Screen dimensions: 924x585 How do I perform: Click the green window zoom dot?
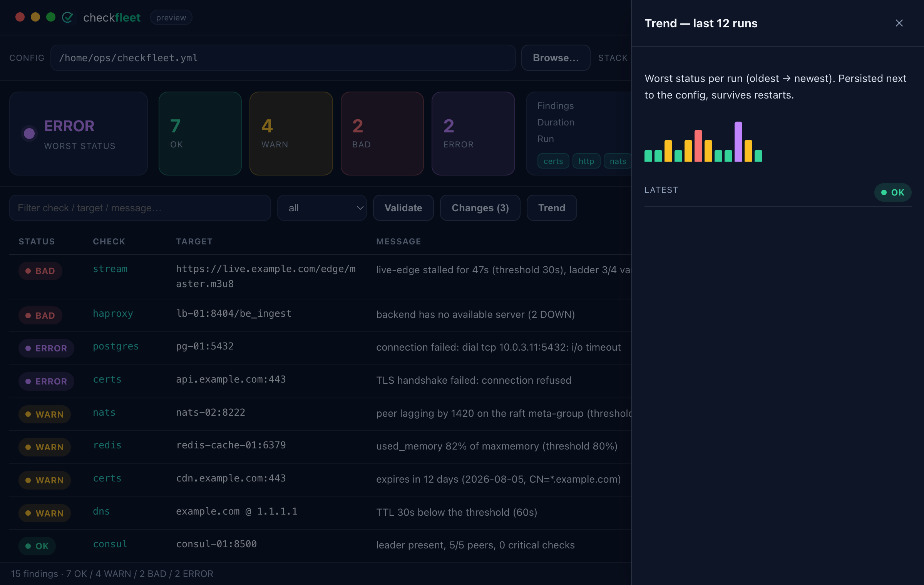point(51,17)
